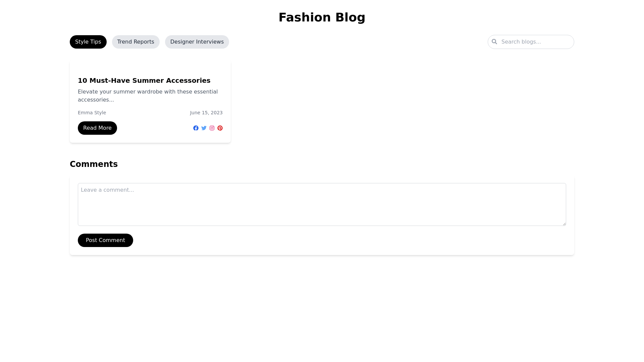This screenshot has width=644, height=362.
Task: Pin the post via Pinterest icon
Action: click(x=220, y=128)
